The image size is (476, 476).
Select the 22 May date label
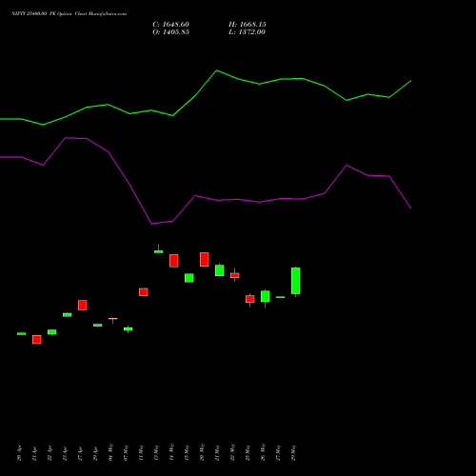click(x=232, y=452)
